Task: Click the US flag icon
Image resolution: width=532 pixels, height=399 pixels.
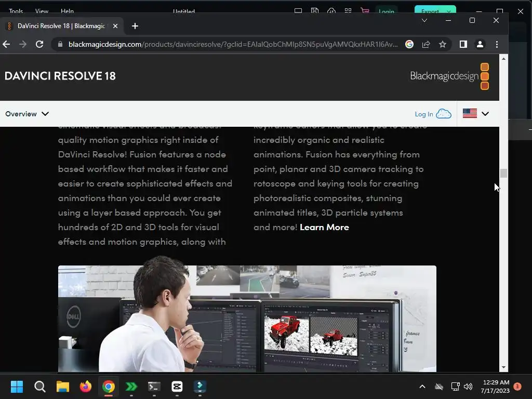Action: click(x=470, y=113)
